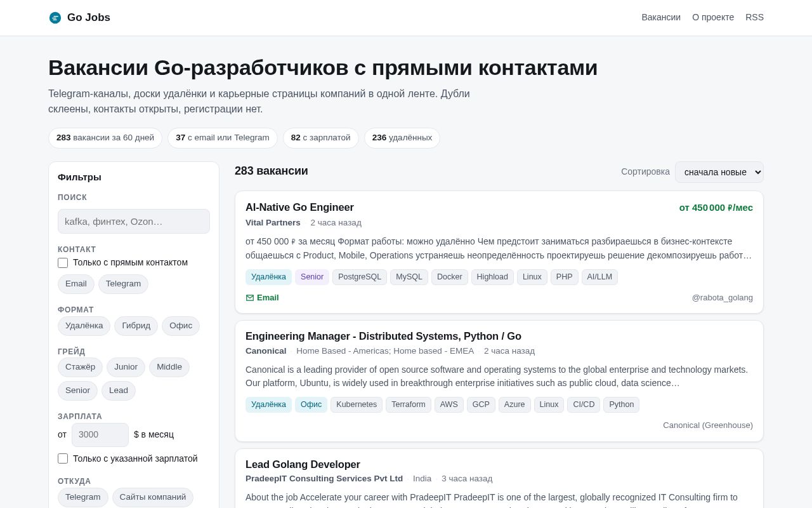
Task: Select Telegram source filter under Откуда
Action: [x=83, y=497]
